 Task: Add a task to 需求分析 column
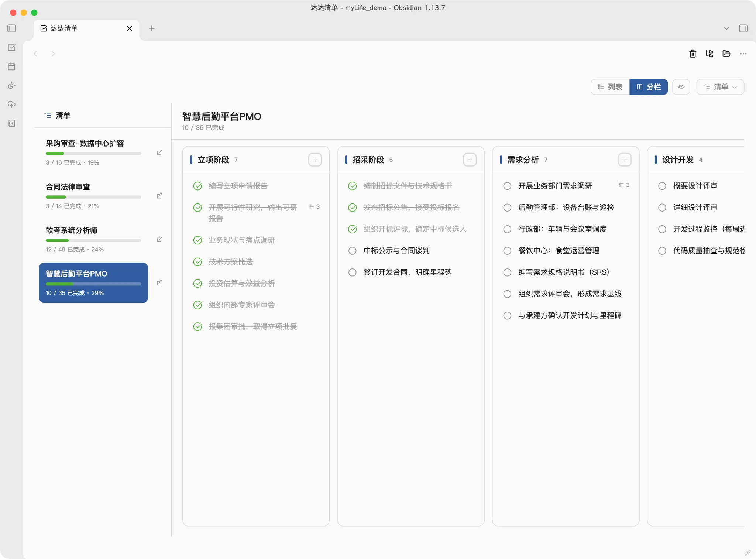625,160
